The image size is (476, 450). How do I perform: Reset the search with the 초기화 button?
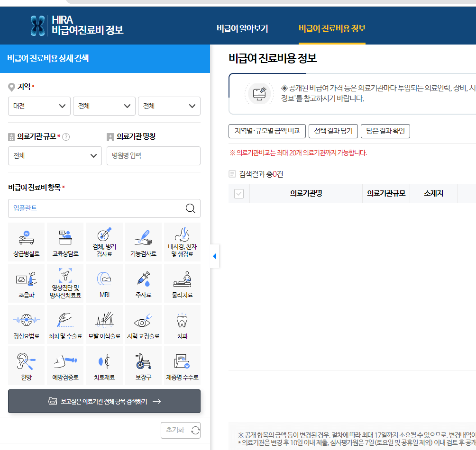point(181,430)
